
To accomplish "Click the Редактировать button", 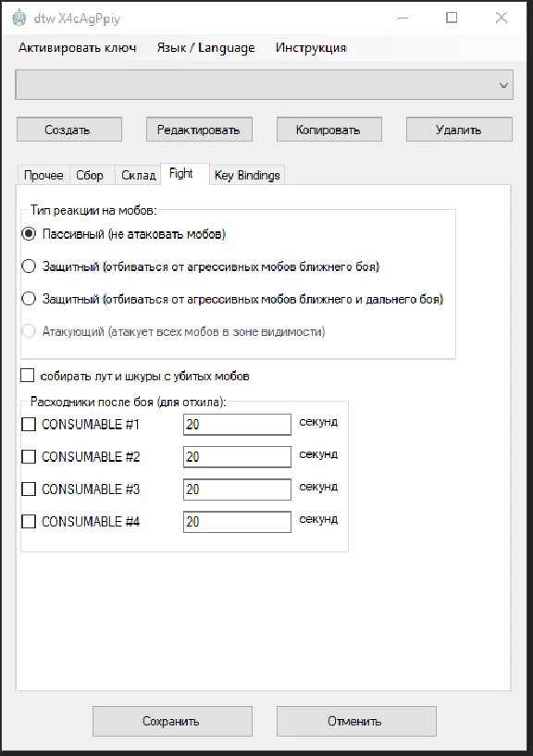I will pyautogui.click(x=199, y=130).
